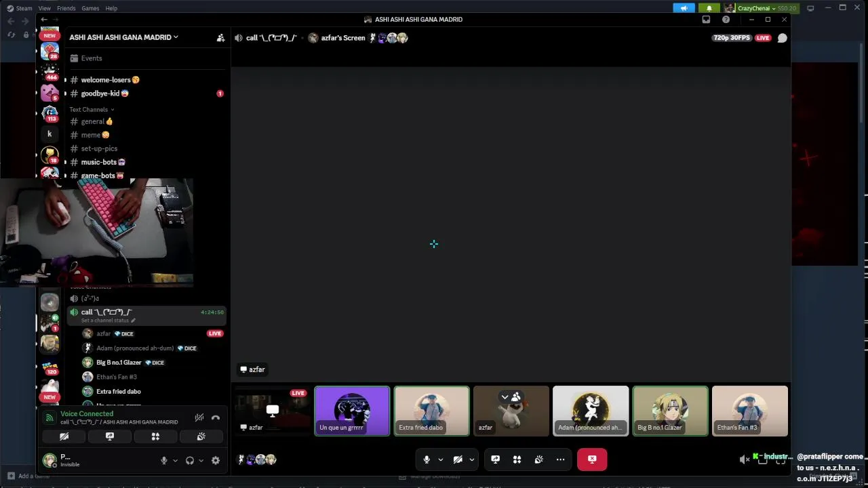Select Extra fried dabo participant tile
This screenshot has width=868, height=488.
431,411
